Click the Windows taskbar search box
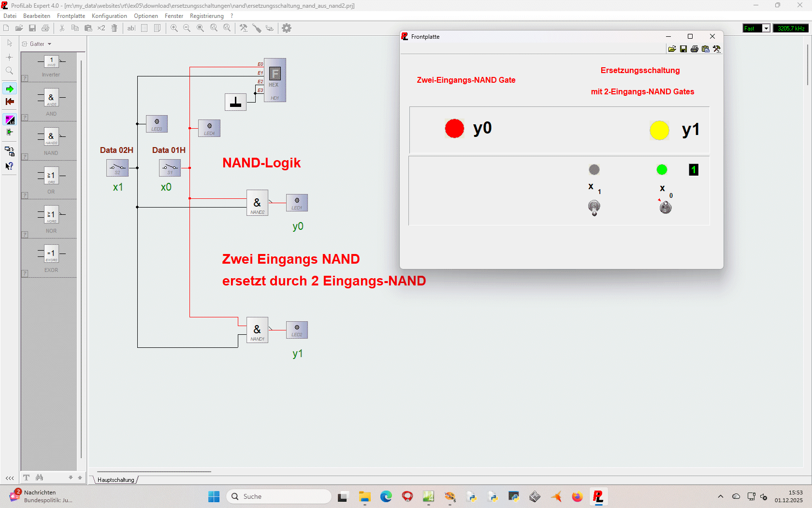812x508 pixels. tap(278, 496)
